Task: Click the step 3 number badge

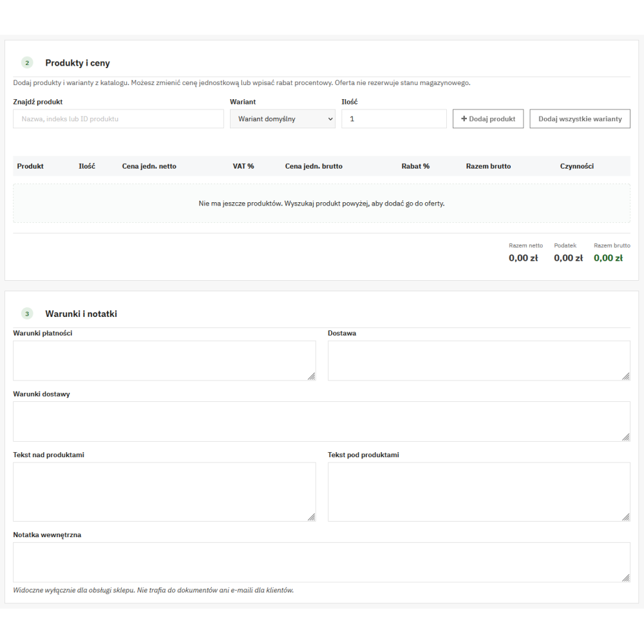Action: [x=27, y=314]
